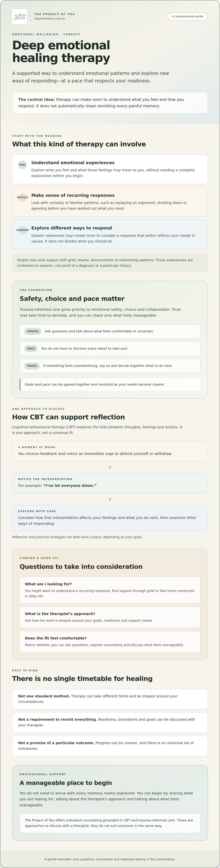Select 'Understand emotional experiences' card heading
This screenshot has height=868, width=220.
coord(73,162)
